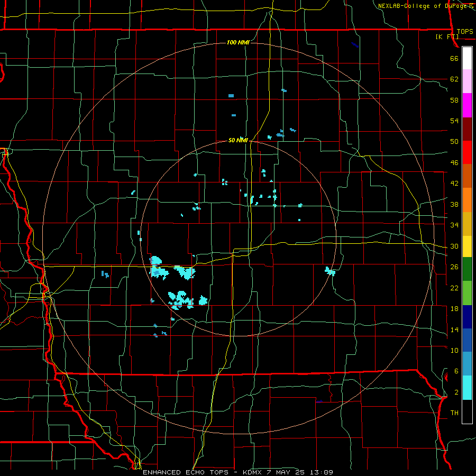Click the light pink 62 kft legend swatch
This screenshot has width=476, height=476.
(467, 81)
